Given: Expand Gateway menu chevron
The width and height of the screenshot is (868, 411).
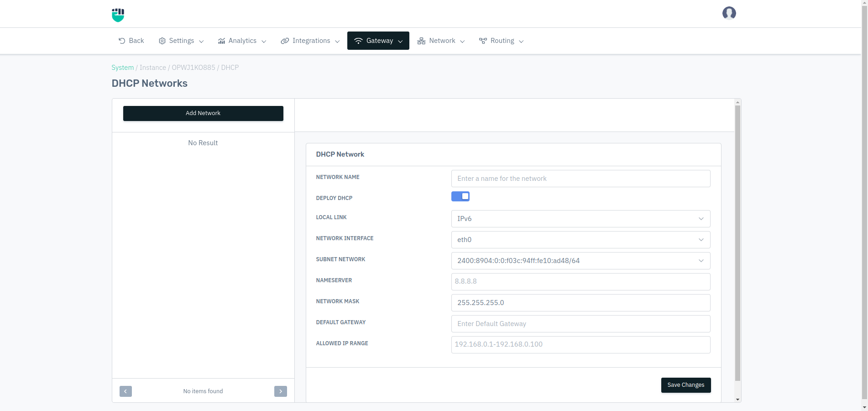Looking at the screenshot, I should (x=400, y=41).
